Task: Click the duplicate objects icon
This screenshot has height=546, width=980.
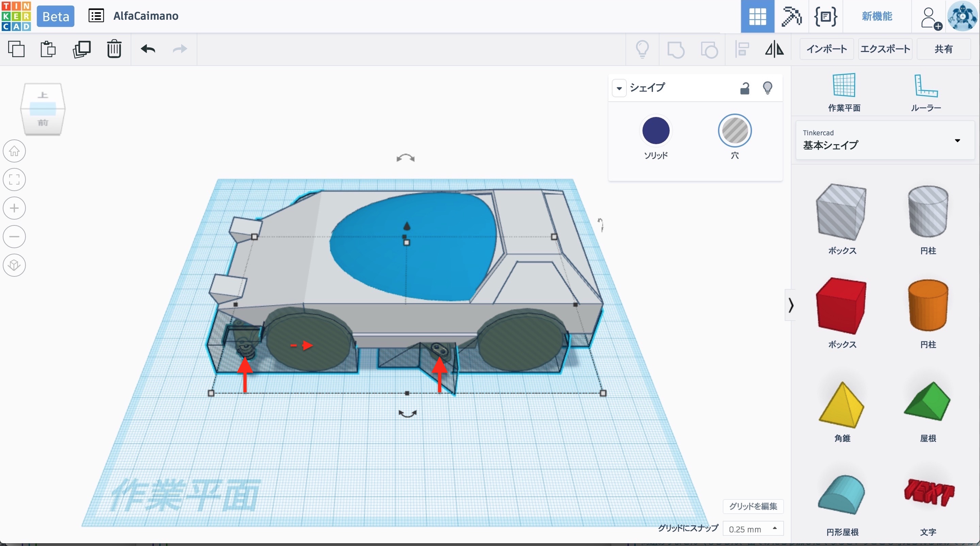Action: click(x=81, y=49)
